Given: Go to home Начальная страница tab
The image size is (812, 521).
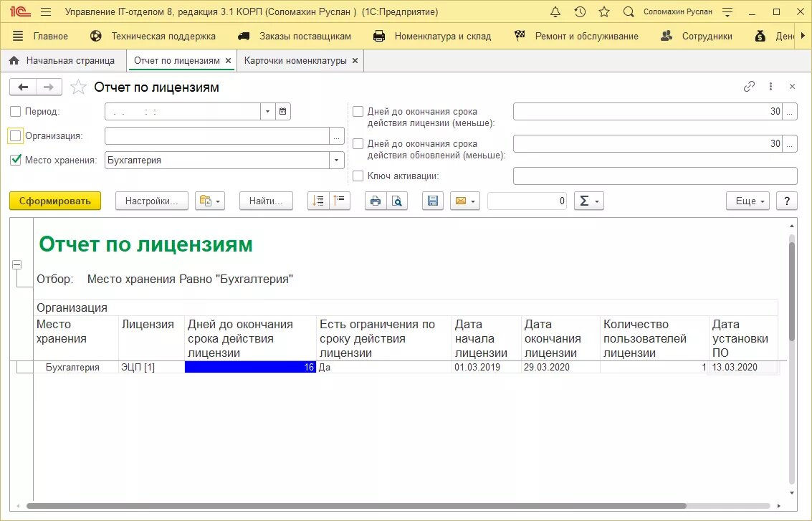Looking at the screenshot, I should [x=62, y=61].
